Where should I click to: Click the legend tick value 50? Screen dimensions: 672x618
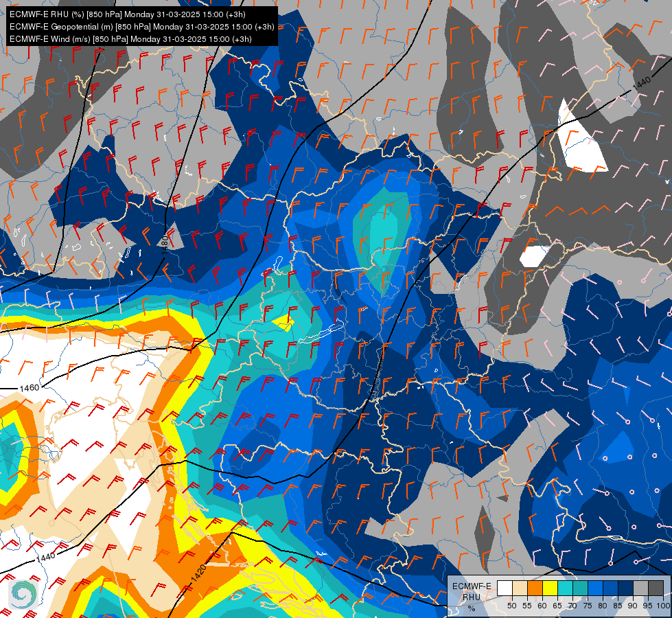pyautogui.click(x=511, y=606)
